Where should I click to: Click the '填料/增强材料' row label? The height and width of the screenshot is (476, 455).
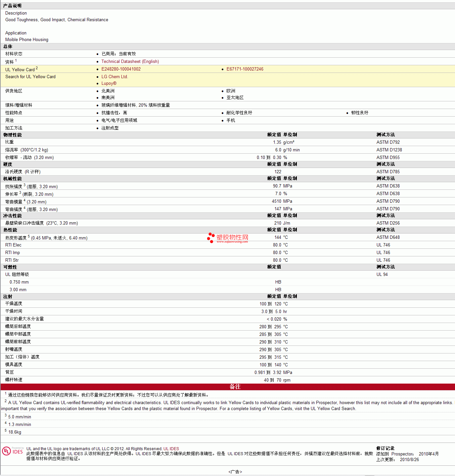point(19,105)
